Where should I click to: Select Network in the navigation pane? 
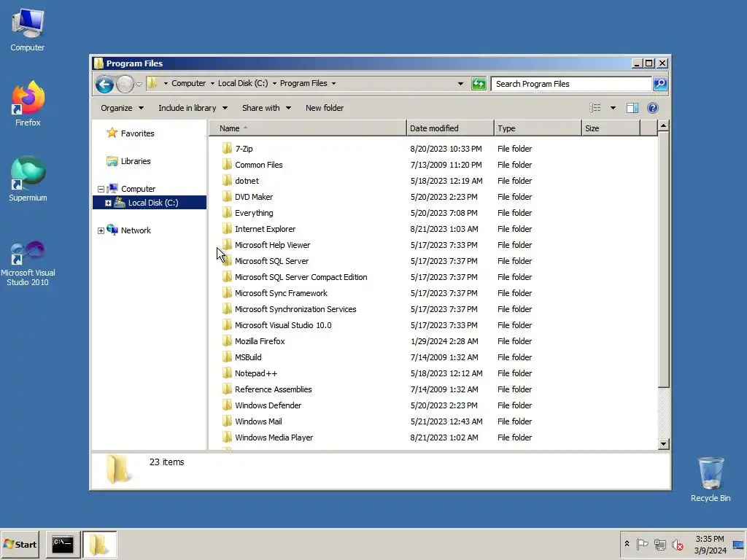(135, 230)
